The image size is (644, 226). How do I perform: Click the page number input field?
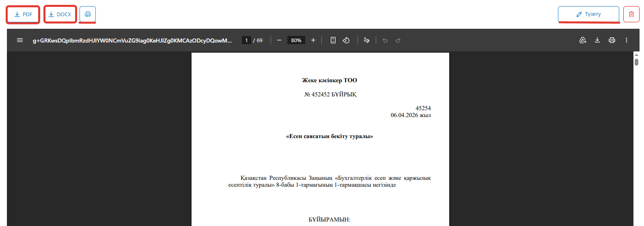click(x=246, y=40)
